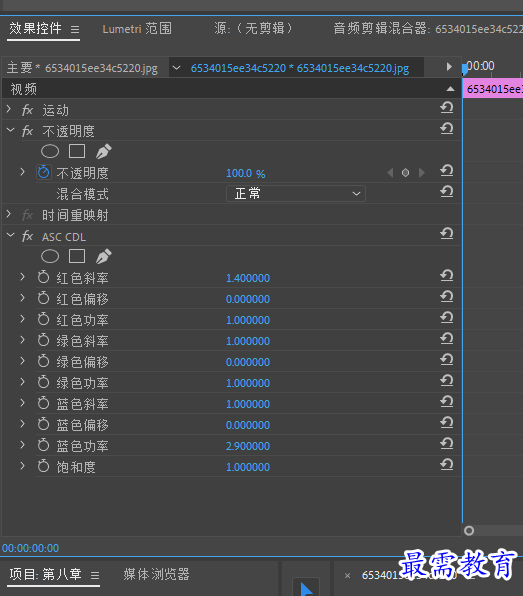Viewport: 523px width, 596px height.
Task: Toggle animation stopwatch for 红色偏移
Action: point(44,298)
